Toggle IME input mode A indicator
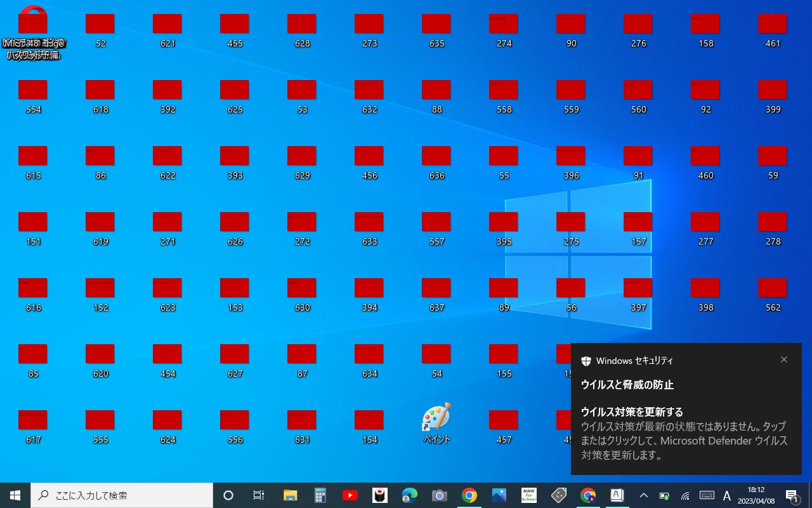 (727, 495)
